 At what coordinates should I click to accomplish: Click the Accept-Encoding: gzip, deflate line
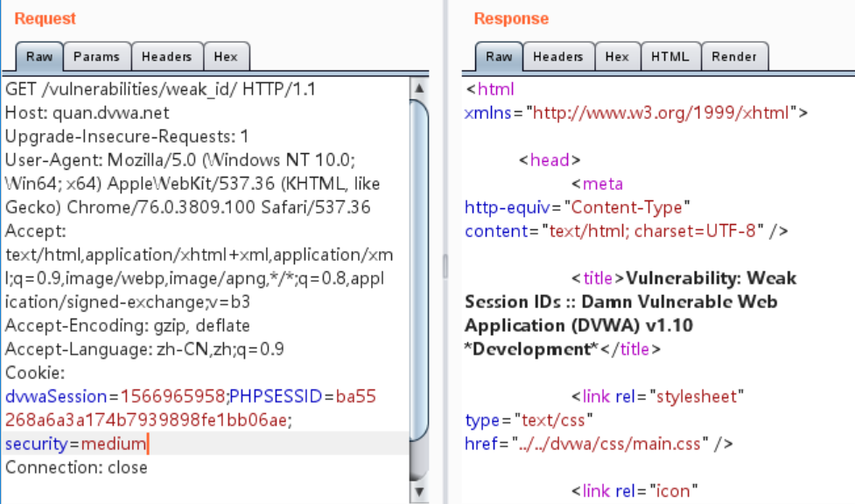point(128,325)
